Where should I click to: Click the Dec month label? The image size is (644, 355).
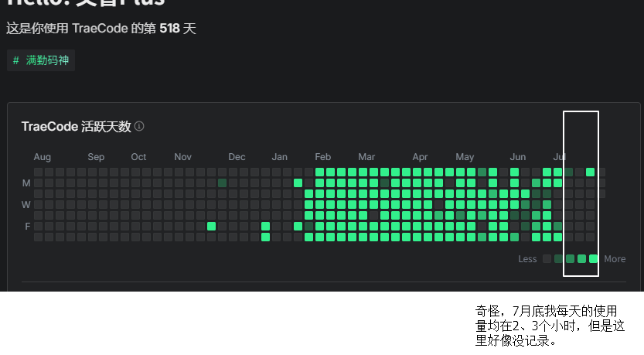(237, 157)
